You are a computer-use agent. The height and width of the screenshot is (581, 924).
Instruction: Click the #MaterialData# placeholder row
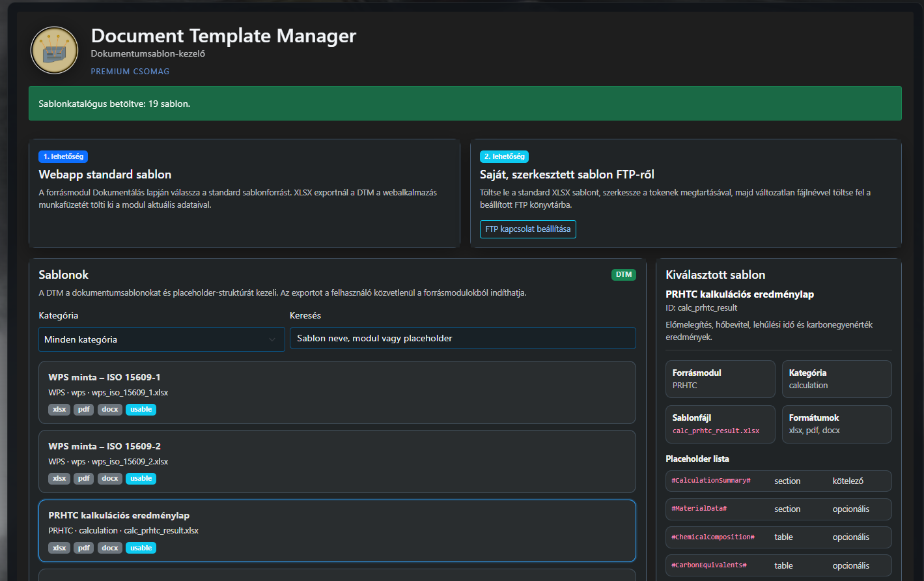click(779, 509)
